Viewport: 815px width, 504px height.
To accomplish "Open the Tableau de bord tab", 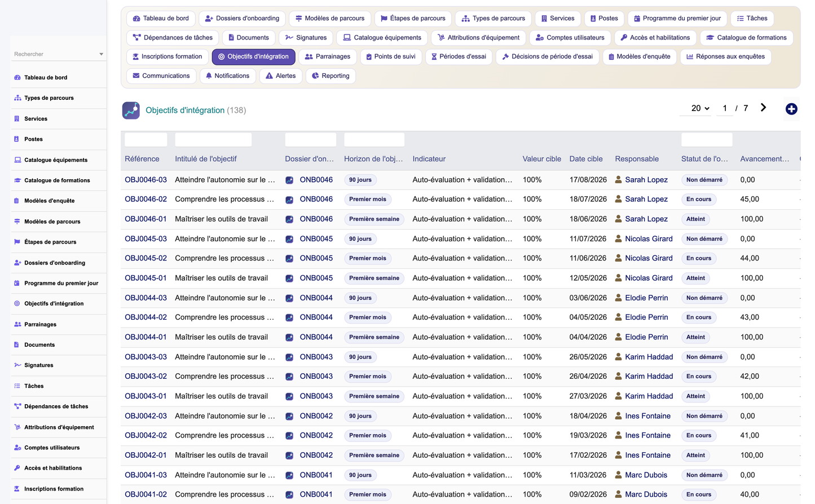I will 161,19.
